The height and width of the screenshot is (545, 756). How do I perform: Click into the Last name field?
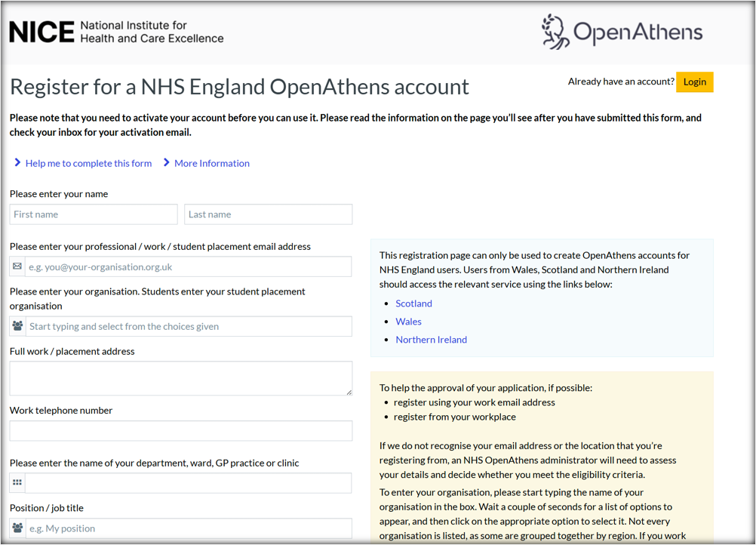click(x=268, y=214)
